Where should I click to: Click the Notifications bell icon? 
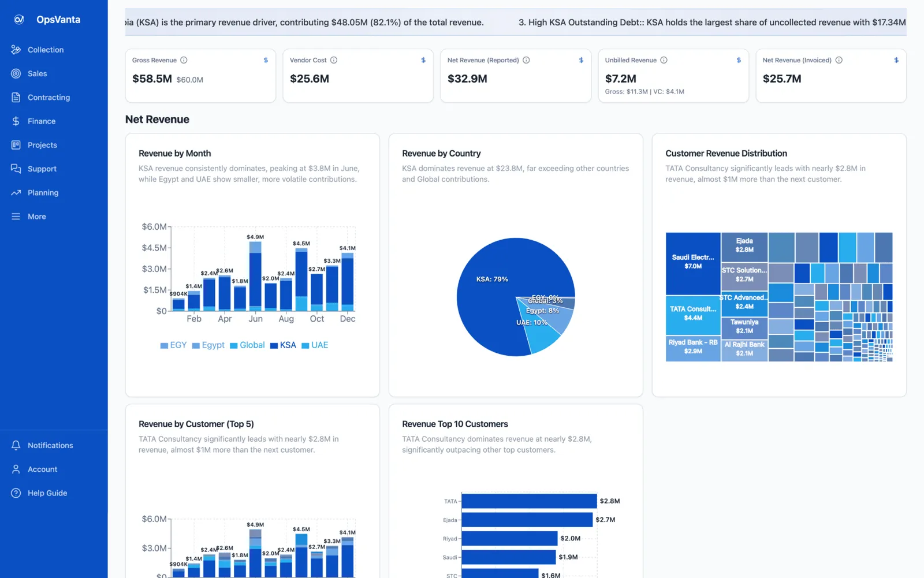16,445
